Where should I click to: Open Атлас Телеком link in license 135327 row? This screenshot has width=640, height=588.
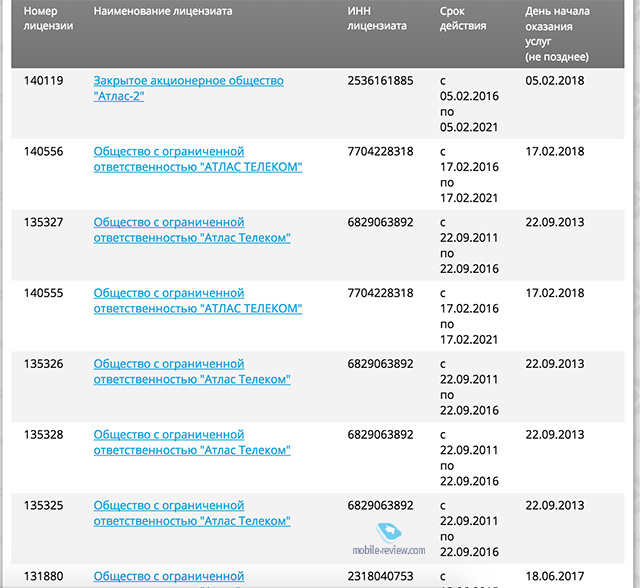[192, 230]
